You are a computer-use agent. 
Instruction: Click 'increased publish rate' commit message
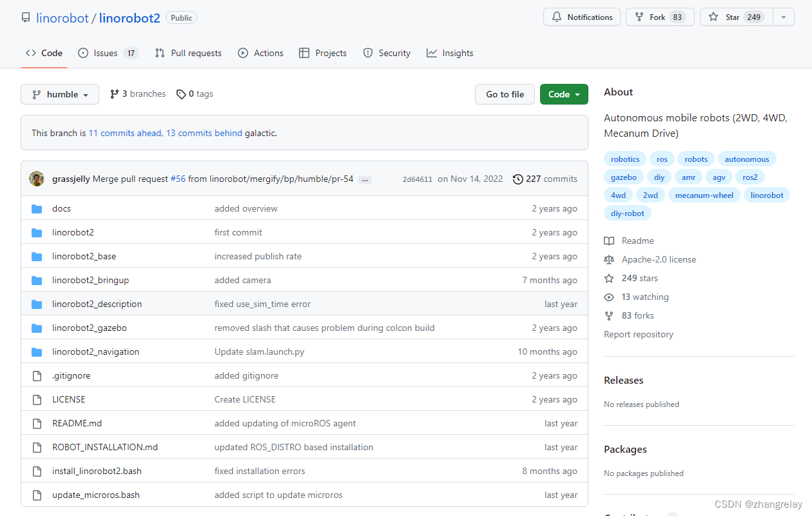[x=258, y=256]
